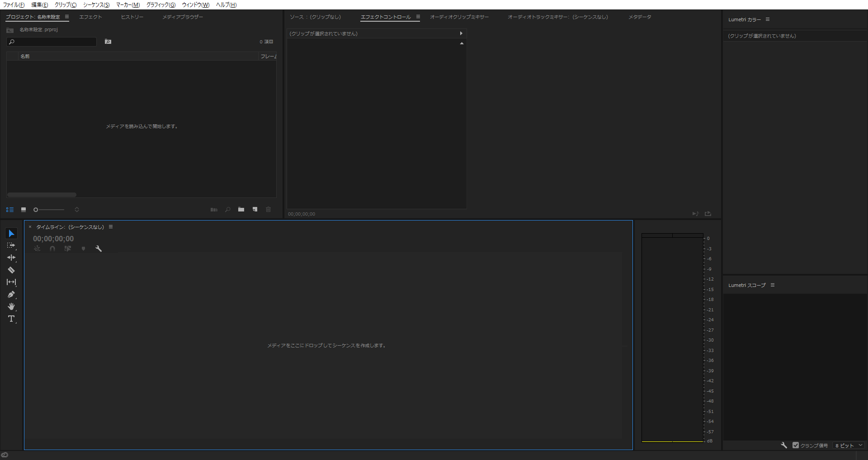Image resolution: width=868 pixels, height=460 pixels.
Task: Click the Creative Cloud status icon
Action: click(5, 455)
